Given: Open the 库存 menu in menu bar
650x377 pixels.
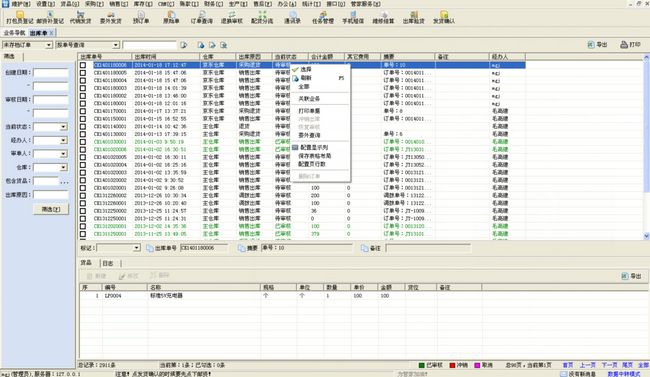Looking at the screenshot, I should coord(143,4).
